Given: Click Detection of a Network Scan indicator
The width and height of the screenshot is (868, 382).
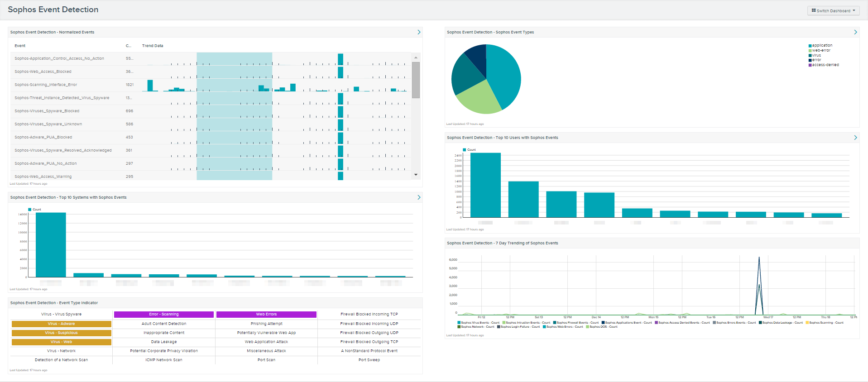Looking at the screenshot, I should click(61, 360).
